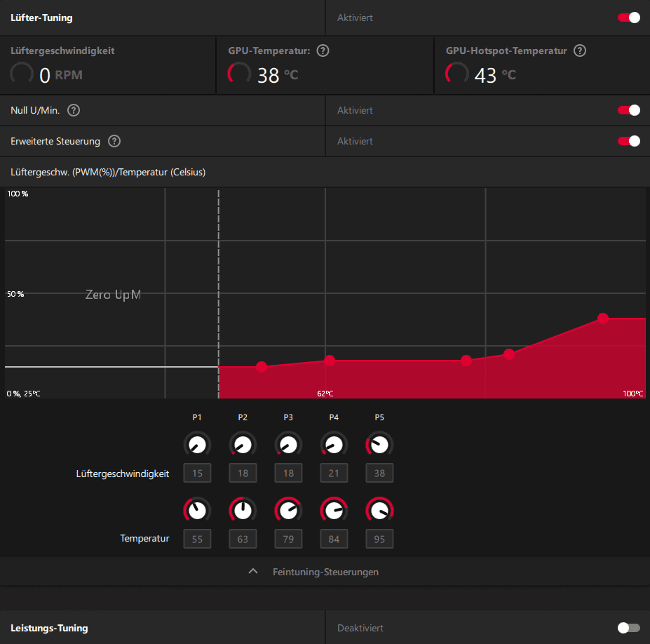Image resolution: width=650 pixels, height=644 pixels.
Task: Click the 0 %, 25°C origin label
Action: click(24, 394)
